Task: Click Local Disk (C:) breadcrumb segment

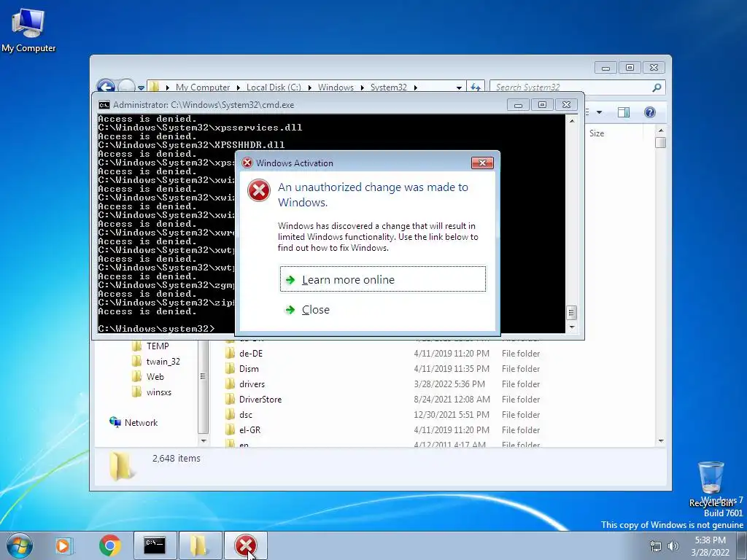Action: (x=274, y=87)
